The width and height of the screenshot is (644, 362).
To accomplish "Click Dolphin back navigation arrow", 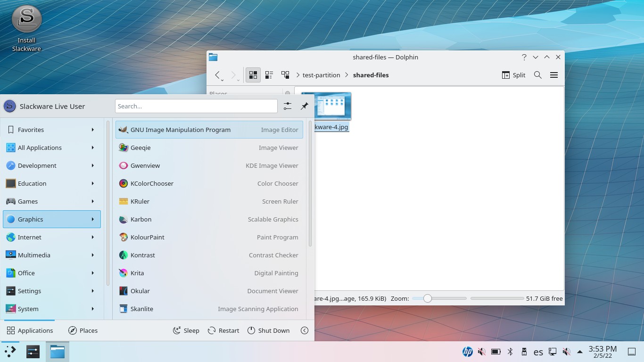I will tap(218, 75).
